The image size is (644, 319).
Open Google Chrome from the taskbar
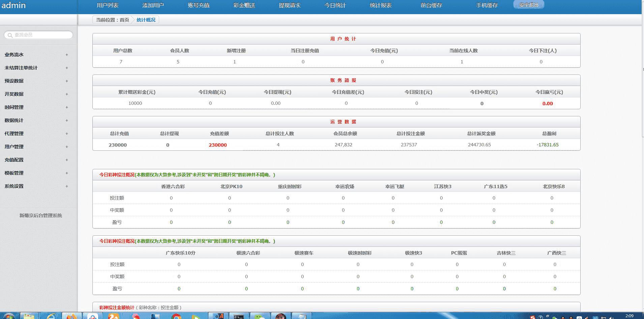pyautogui.click(x=176, y=316)
